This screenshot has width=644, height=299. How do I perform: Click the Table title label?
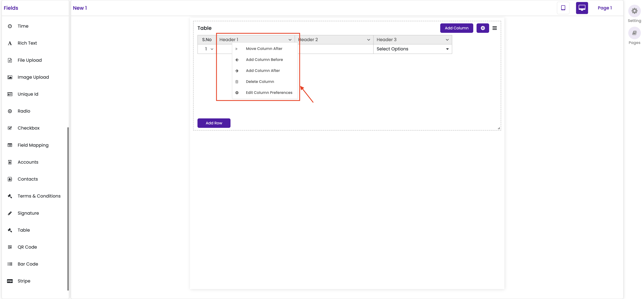(204, 28)
